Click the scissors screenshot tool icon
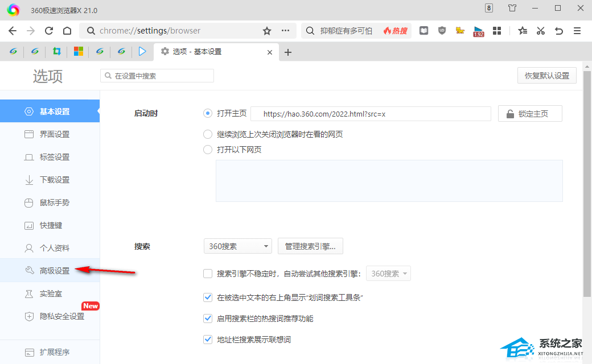 [x=541, y=31]
